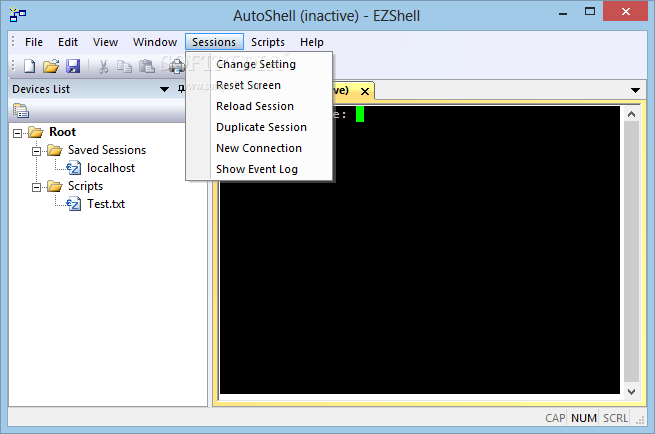Select the Test.txt script entry
655x434 pixels.
point(106,204)
